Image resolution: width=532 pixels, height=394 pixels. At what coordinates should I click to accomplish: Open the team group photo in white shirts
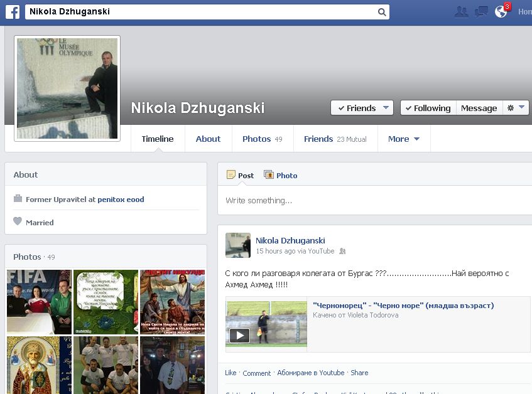click(x=106, y=365)
